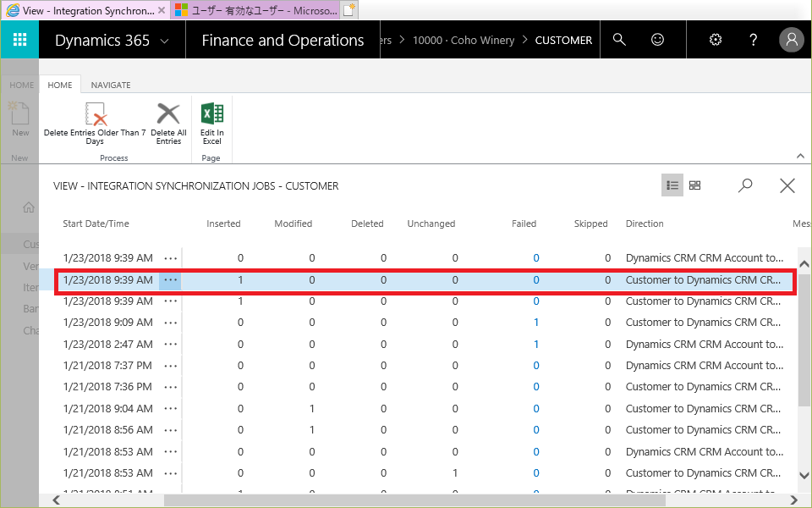The image size is (812, 508).
Task: Click the search icon in the page header
Action: (745, 185)
